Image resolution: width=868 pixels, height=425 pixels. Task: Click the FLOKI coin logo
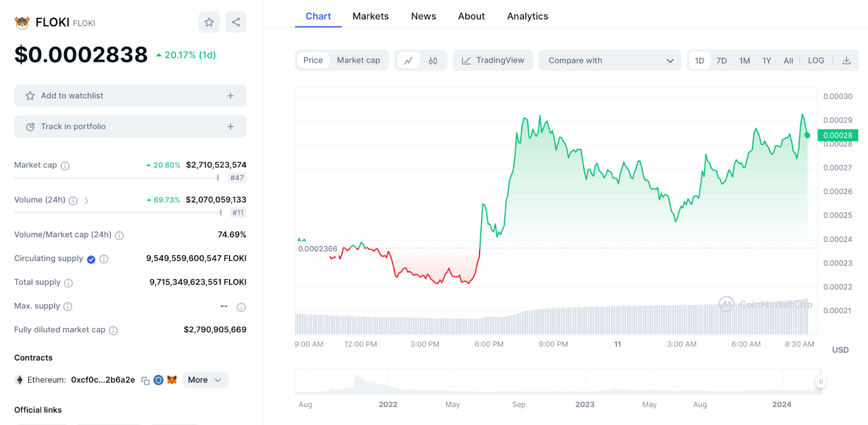(x=22, y=22)
